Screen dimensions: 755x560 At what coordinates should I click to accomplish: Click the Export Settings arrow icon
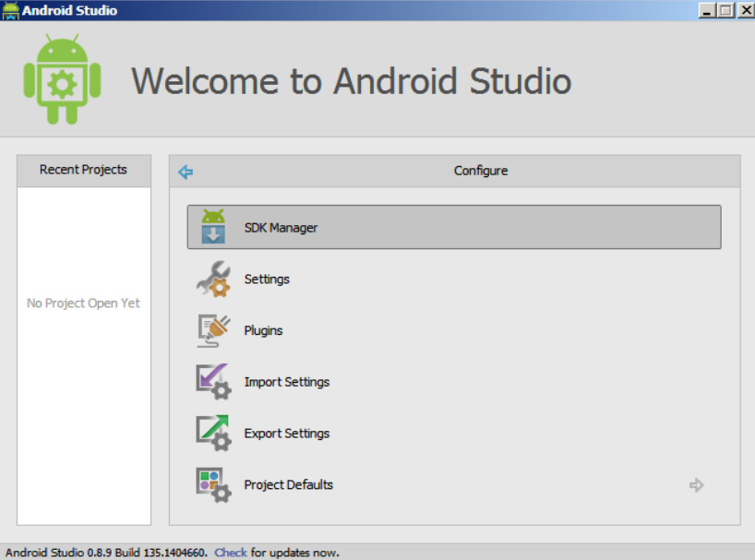(x=213, y=433)
